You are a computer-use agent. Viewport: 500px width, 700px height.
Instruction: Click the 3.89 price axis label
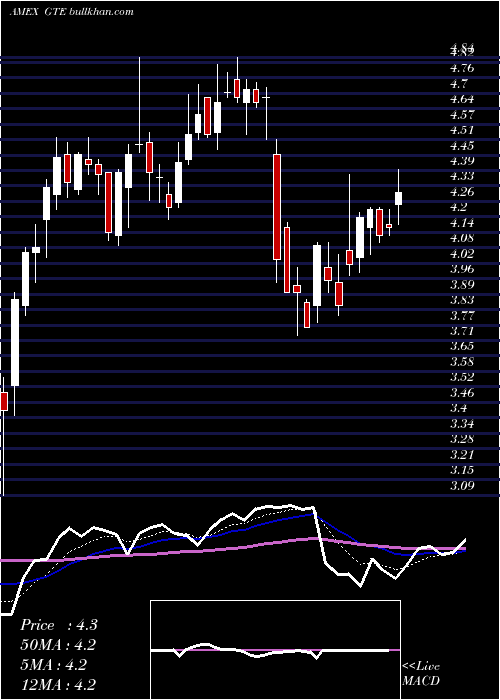coord(464,284)
